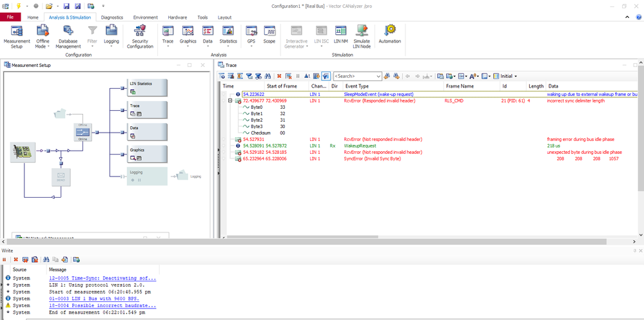This screenshot has height=320, width=644.
Task: Click the LIN Statistics block in Measurement Setup
Action: click(148, 88)
